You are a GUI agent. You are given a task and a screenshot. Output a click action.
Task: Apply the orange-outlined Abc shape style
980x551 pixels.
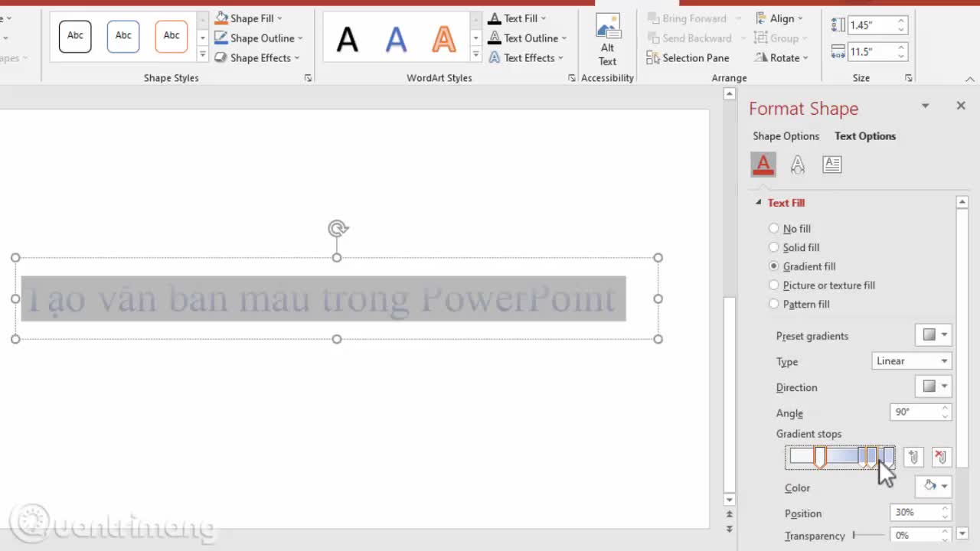pos(171,36)
